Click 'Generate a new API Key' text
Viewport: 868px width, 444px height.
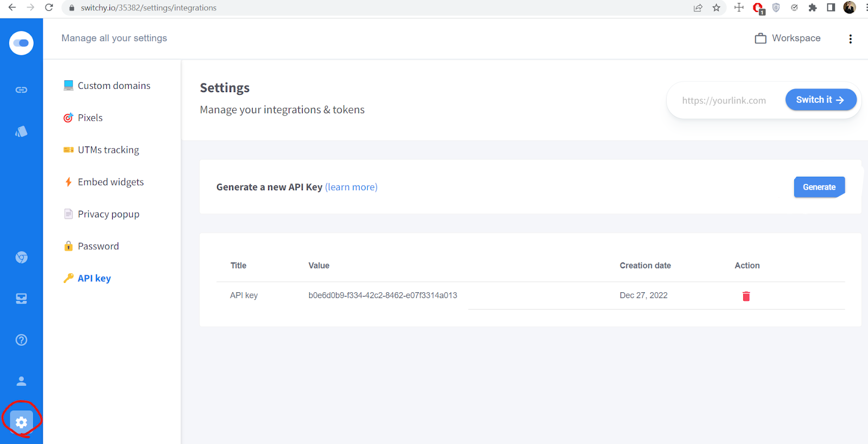269,187
